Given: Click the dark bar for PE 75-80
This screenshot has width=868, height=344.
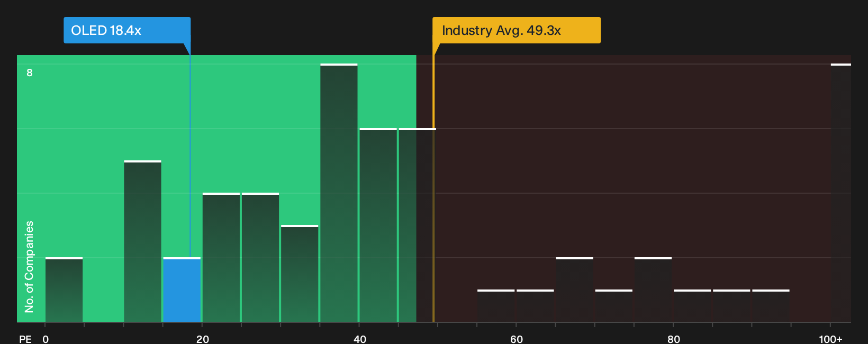Looking at the screenshot, I should pos(653,290).
